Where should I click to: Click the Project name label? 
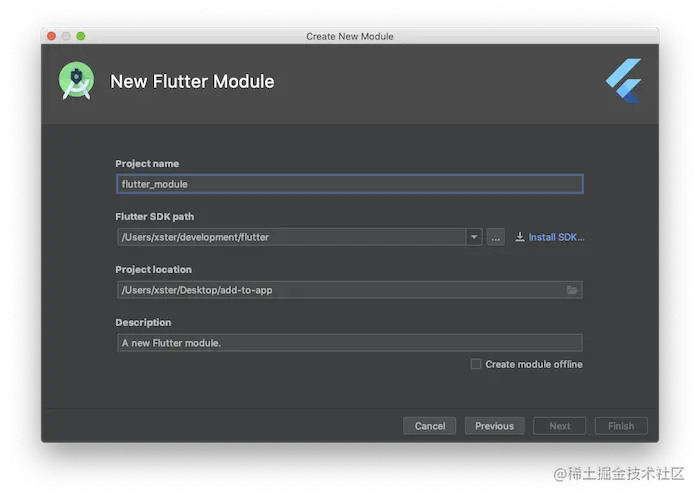147,164
